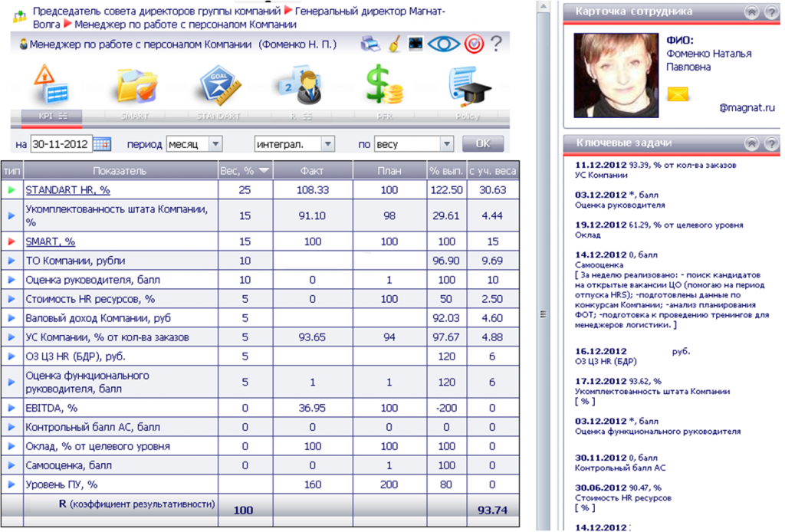Click the red arrow beside SMART, %
Viewport: 785px width, 532px height.
pyautogui.click(x=11, y=241)
